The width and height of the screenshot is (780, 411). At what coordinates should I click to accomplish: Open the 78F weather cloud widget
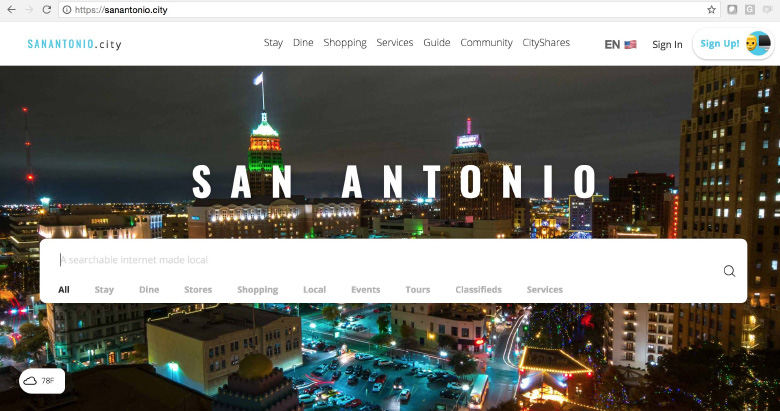point(42,381)
